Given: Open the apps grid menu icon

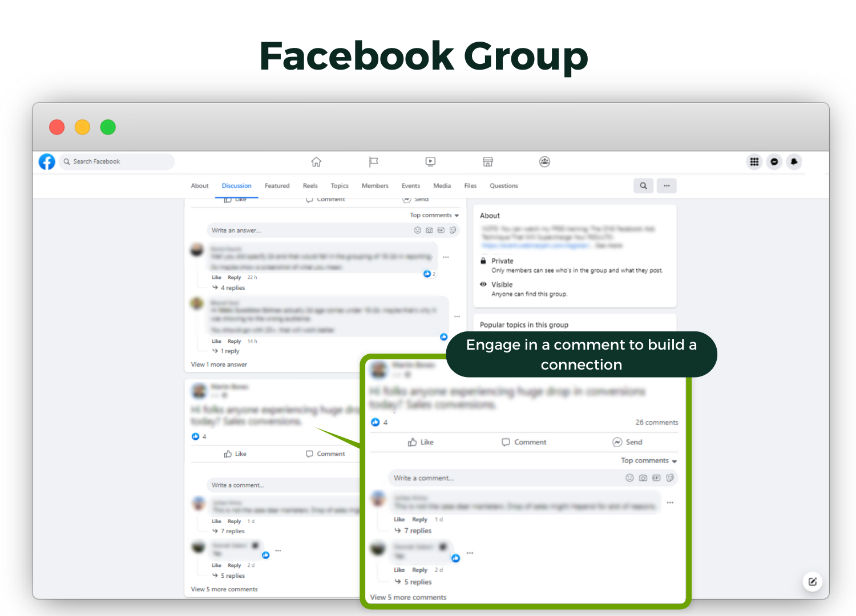Looking at the screenshot, I should pos(754,162).
